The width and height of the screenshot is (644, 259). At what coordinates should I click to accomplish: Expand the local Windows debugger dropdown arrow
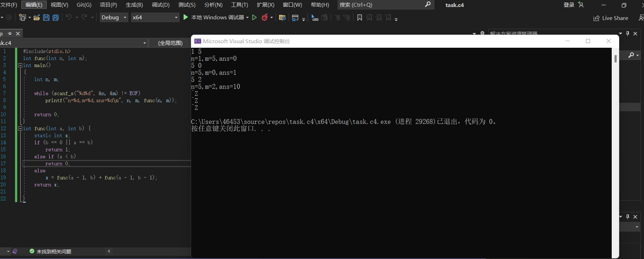(248, 18)
